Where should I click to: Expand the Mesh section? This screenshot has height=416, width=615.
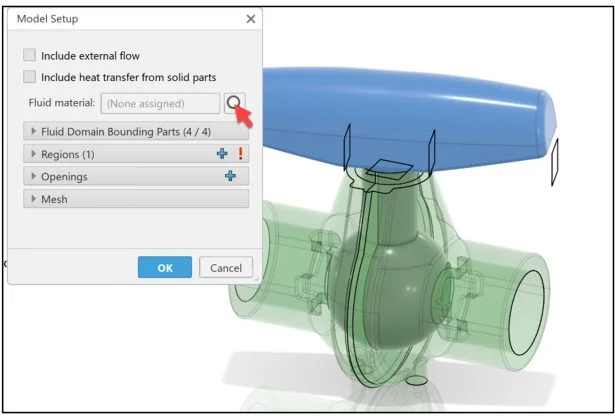(136, 199)
